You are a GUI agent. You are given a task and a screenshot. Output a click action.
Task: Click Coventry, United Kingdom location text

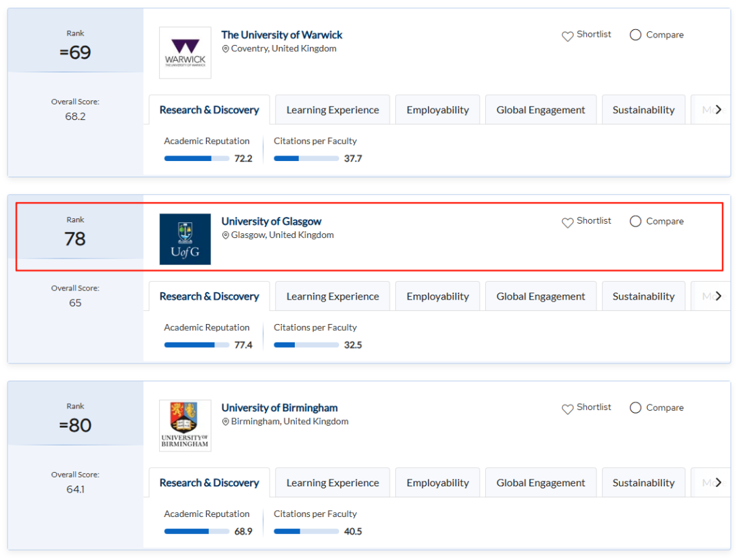click(283, 48)
